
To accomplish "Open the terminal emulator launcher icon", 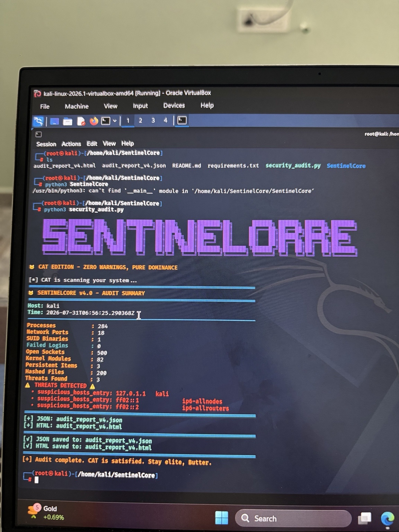I will tap(106, 121).
